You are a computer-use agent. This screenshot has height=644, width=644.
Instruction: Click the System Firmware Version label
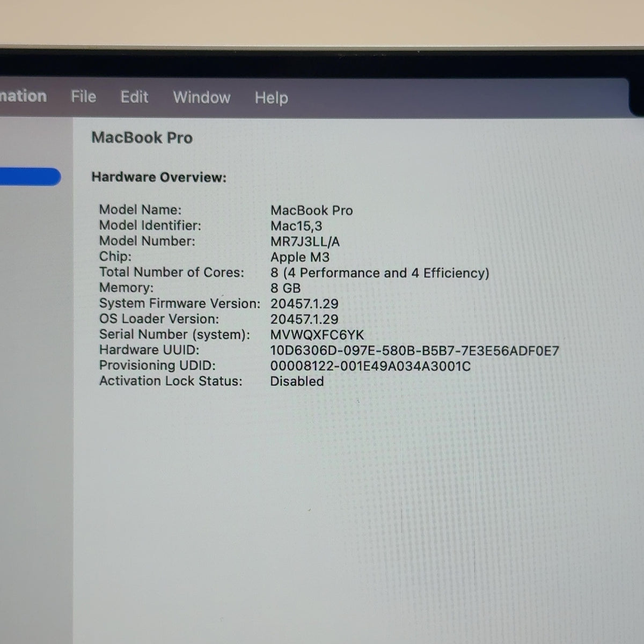point(180,303)
